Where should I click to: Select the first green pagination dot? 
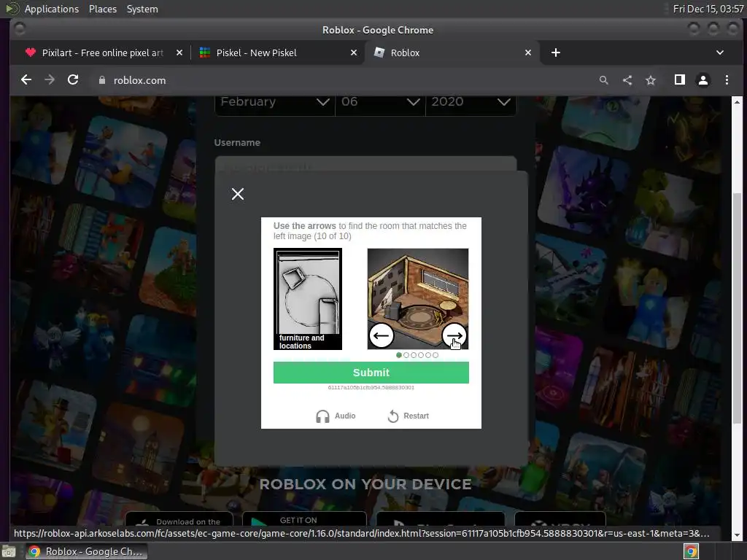(399, 355)
